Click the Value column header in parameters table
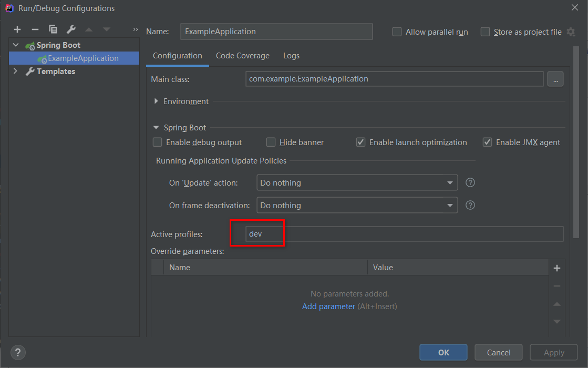The image size is (588, 368). click(458, 268)
